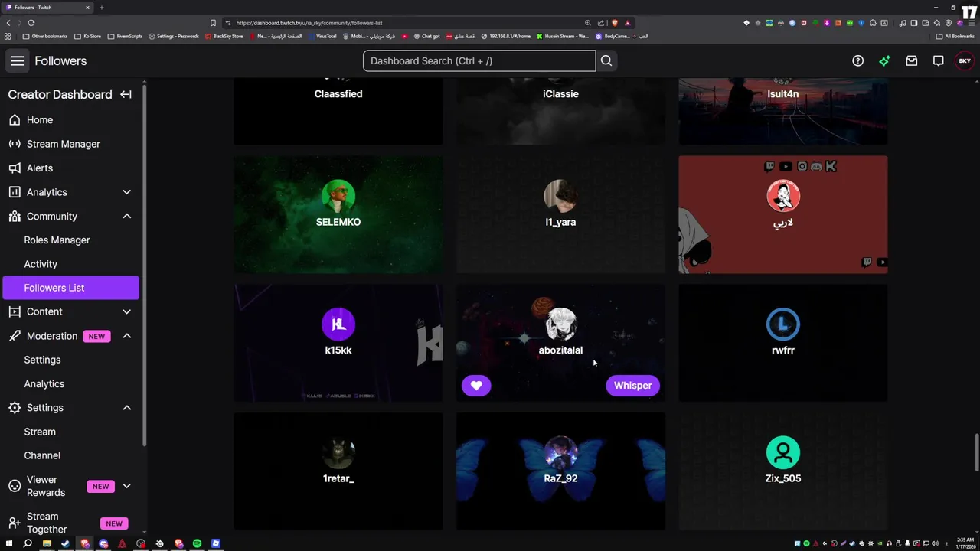Open RaZ_92 follower card
Image resolution: width=980 pixels, height=551 pixels.
pyautogui.click(x=560, y=471)
